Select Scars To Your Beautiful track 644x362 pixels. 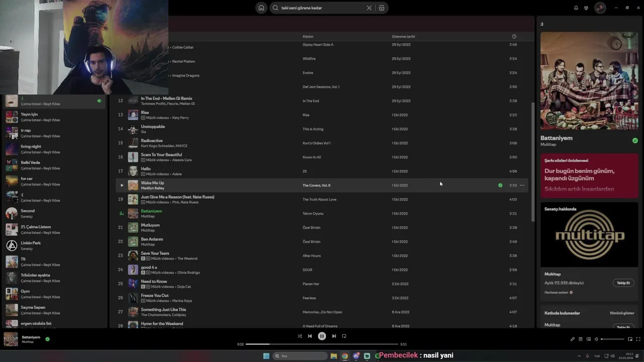click(322, 157)
